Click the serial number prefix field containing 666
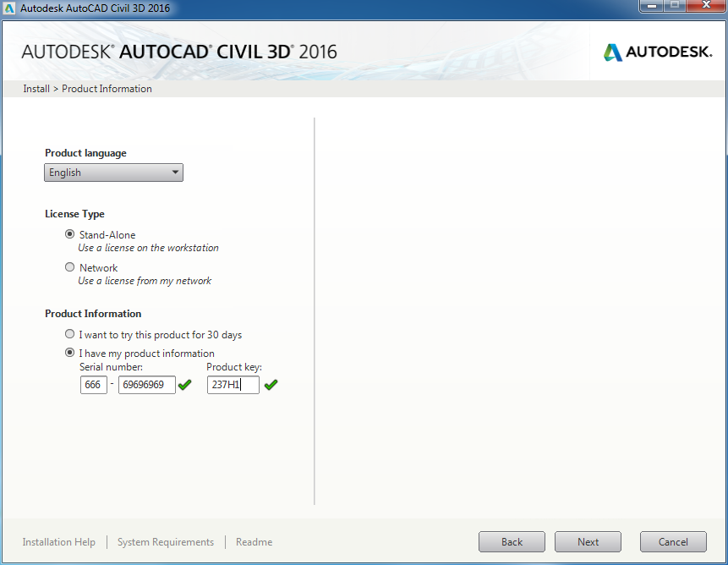This screenshot has height=565, width=728. pyautogui.click(x=94, y=385)
